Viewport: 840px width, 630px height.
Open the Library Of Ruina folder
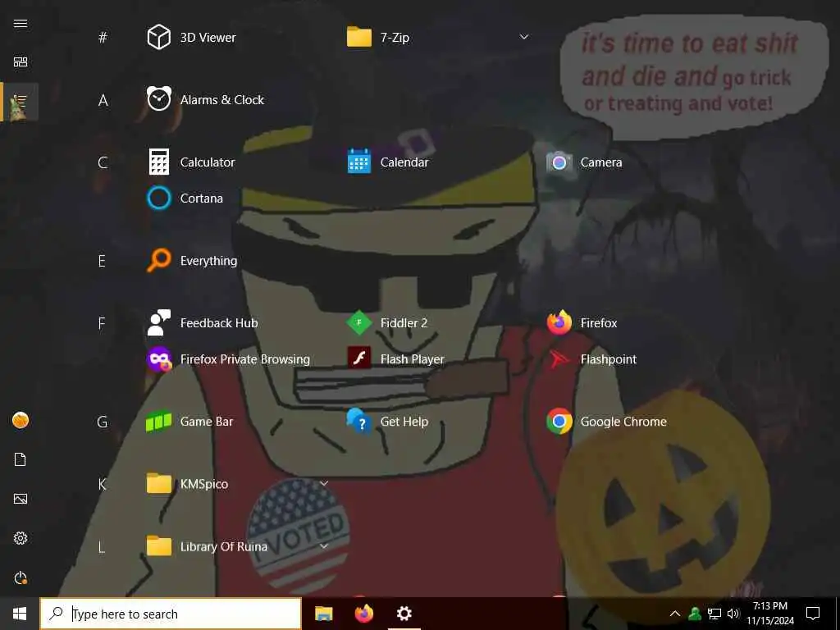[207, 546]
